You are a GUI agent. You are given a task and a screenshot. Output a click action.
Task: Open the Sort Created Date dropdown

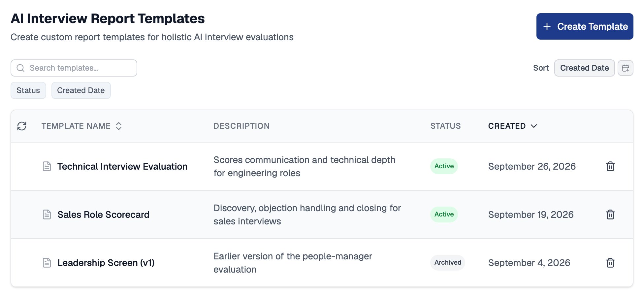(584, 68)
